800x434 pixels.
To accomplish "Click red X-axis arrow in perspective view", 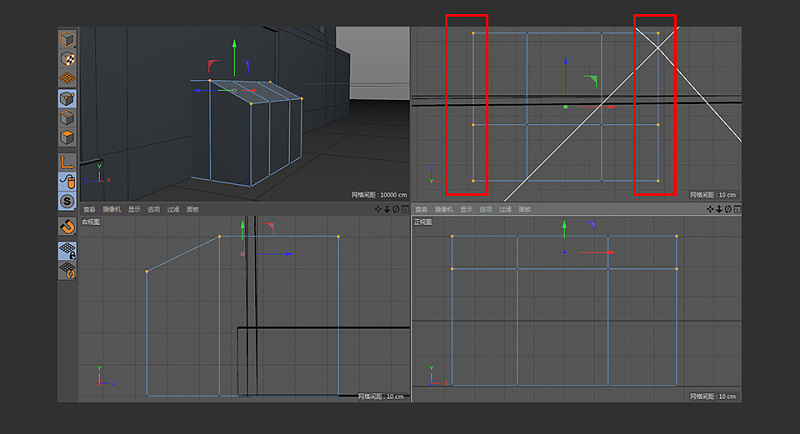I will pos(249,90).
